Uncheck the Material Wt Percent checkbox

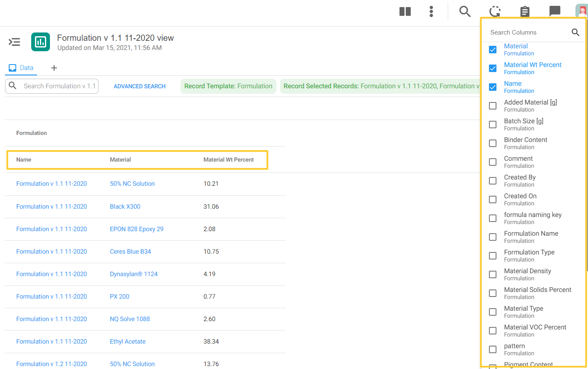[x=493, y=68]
